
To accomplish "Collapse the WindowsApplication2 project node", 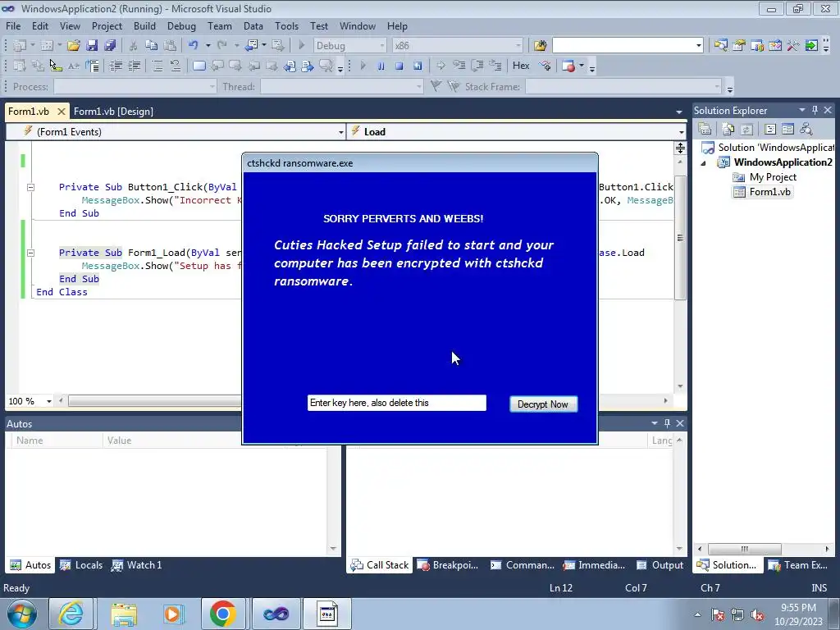I will click(x=703, y=163).
